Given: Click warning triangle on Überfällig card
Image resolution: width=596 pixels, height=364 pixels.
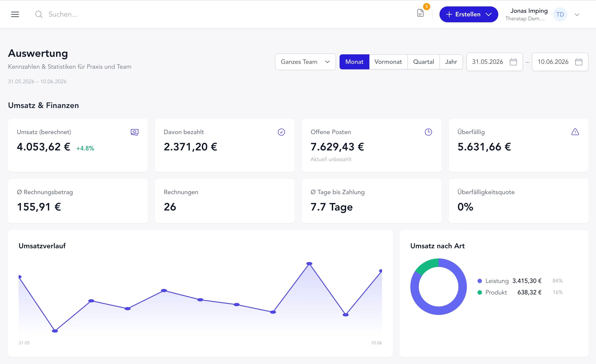Looking at the screenshot, I should click(575, 132).
